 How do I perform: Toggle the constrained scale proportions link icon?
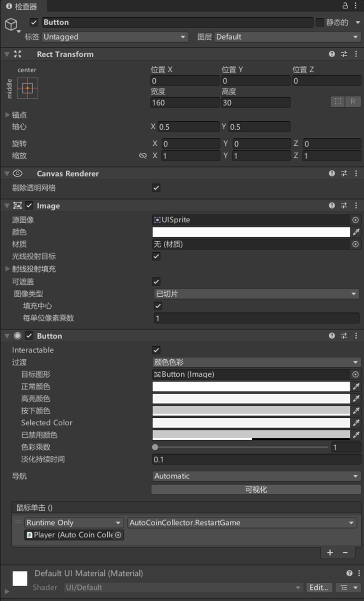(x=143, y=155)
